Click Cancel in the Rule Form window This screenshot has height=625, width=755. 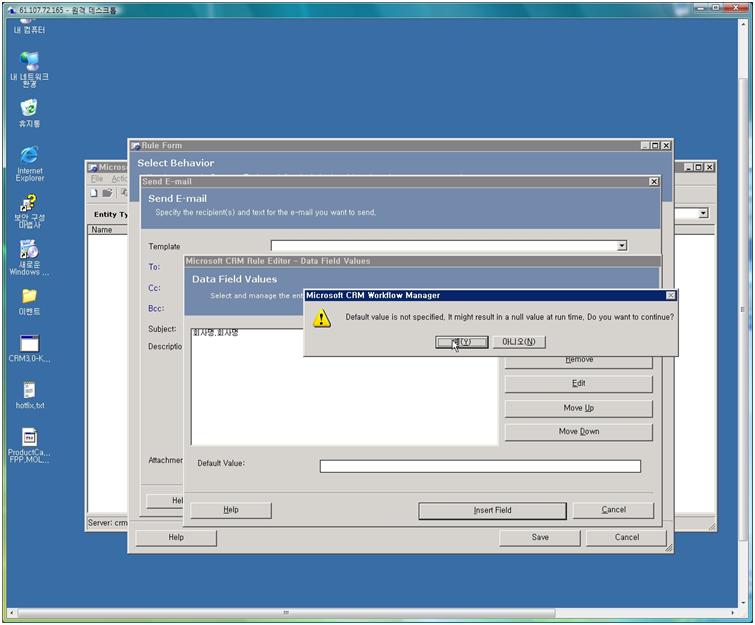point(626,537)
